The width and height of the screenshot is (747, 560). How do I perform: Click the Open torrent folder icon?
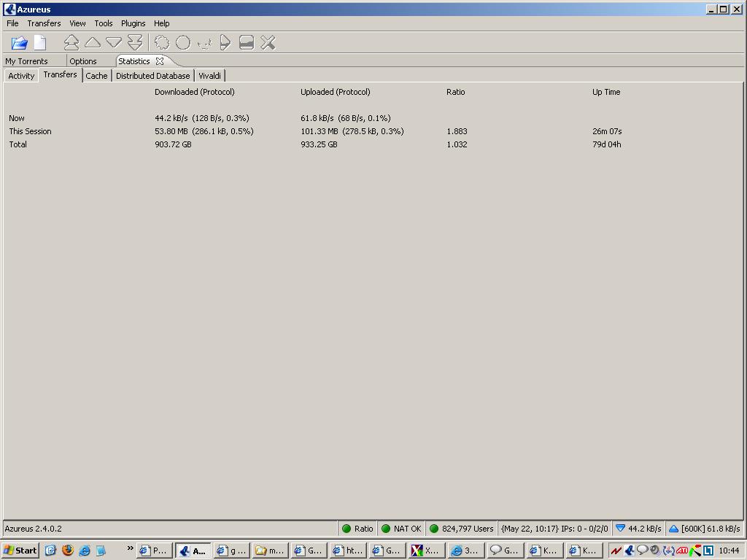19,43
